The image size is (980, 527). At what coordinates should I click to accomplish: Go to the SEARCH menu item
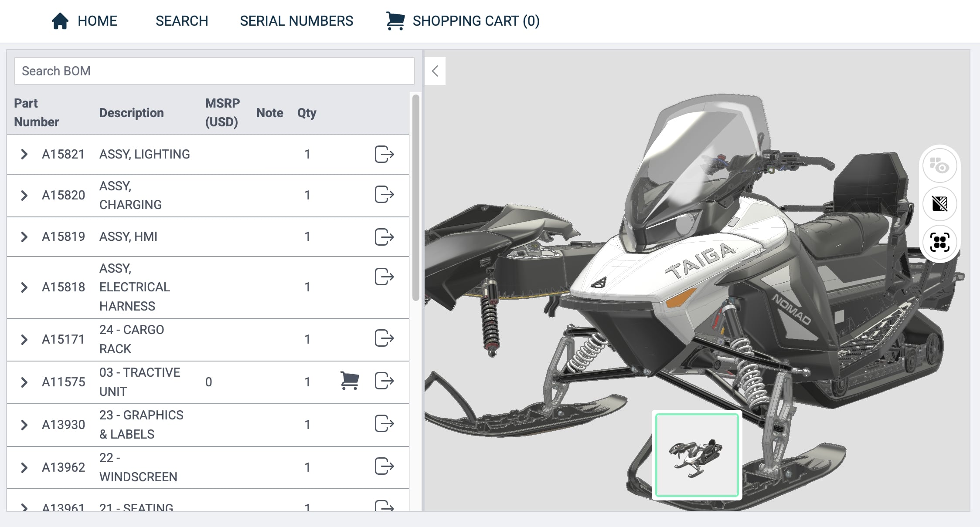click(182, 21)
